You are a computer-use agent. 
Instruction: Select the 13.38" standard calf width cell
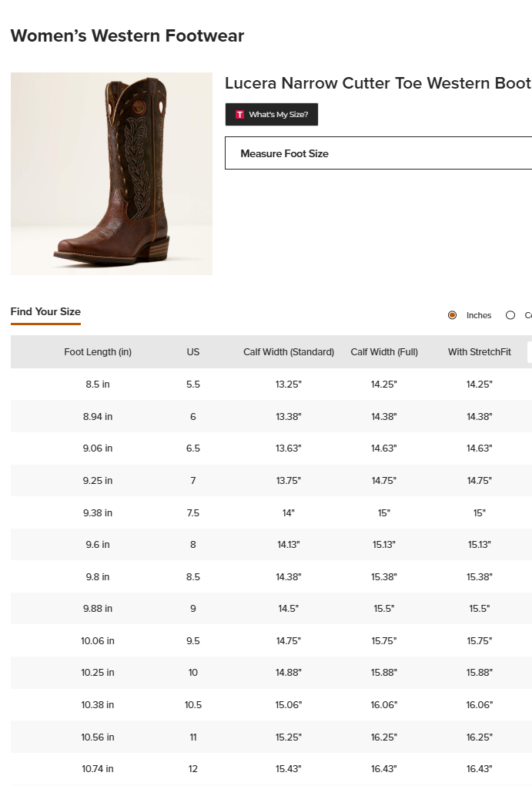289,417
